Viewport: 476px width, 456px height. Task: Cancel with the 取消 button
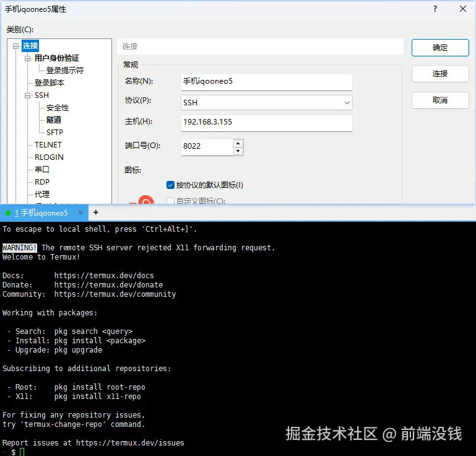(x=440, y=100)
